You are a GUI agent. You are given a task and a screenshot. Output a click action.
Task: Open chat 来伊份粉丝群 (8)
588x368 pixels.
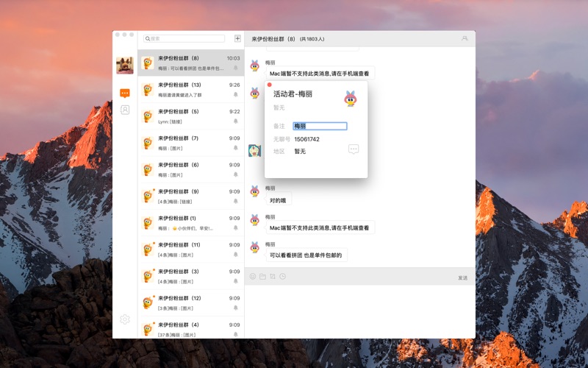click(x=191, y=63)
